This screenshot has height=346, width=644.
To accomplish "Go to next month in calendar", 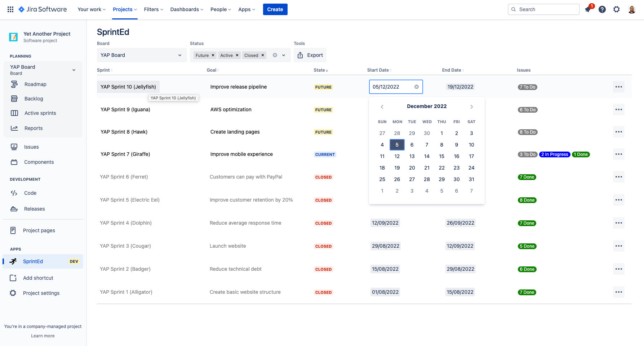I will coord(471,107).
